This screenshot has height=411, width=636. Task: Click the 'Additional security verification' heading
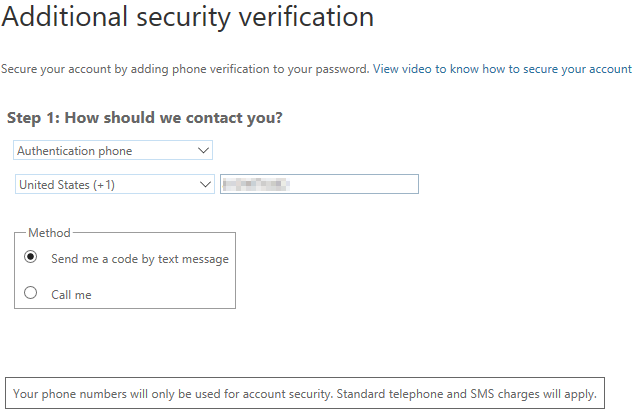coord(188,17)
